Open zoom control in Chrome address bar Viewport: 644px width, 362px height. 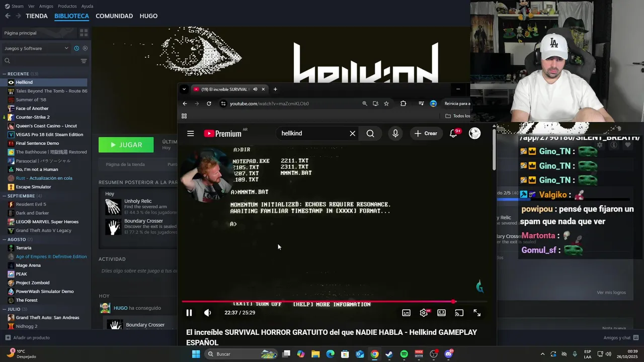[365, 104]
